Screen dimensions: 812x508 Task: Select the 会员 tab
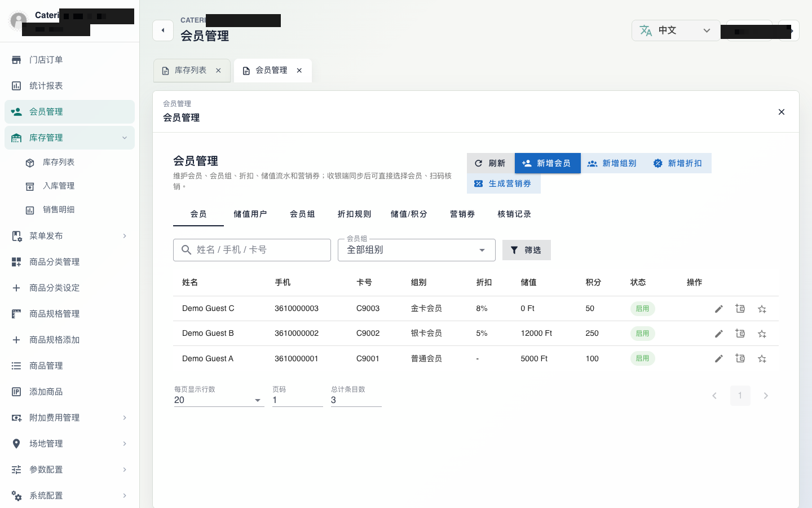point(198,214)
